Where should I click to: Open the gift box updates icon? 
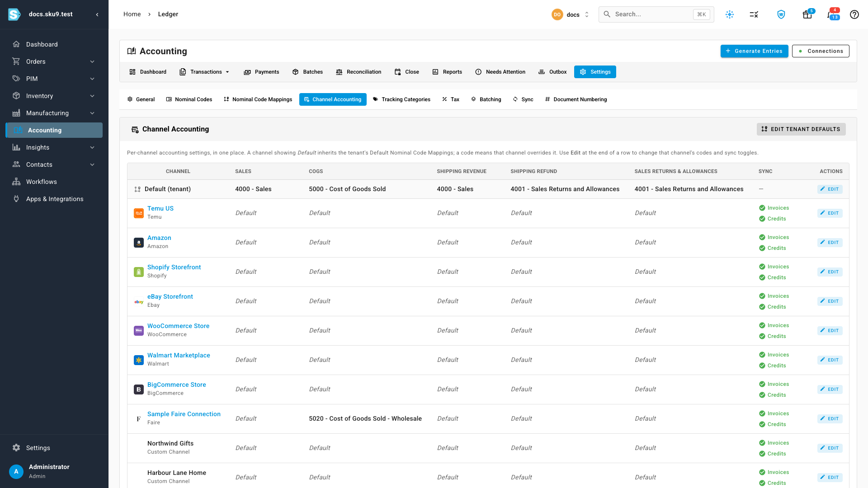[807, 14]
